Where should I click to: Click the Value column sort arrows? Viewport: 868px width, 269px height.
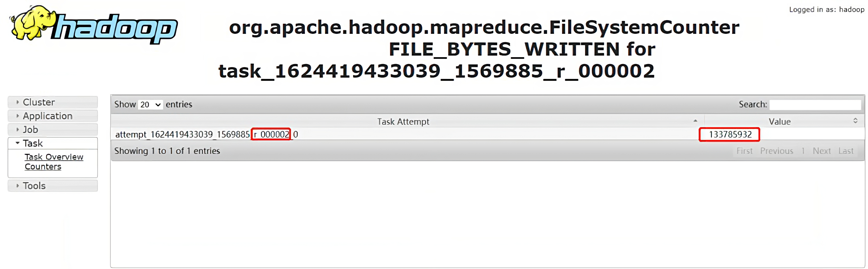(855, 121)
